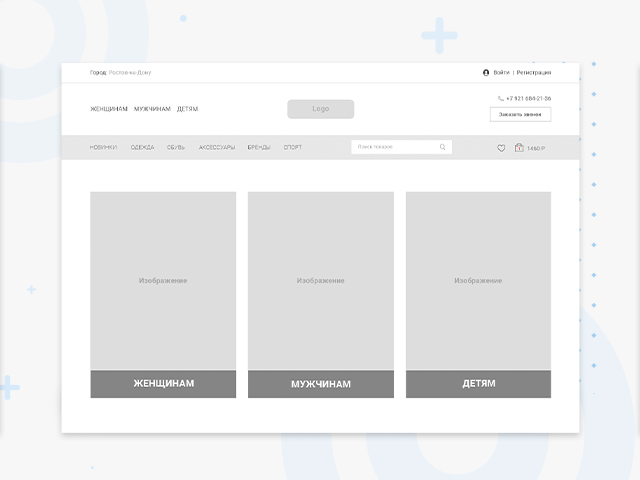This screenshot has height=480, width=640.
Task: Select city Ростов-на-Дону
Action: [x=130, y=73]
